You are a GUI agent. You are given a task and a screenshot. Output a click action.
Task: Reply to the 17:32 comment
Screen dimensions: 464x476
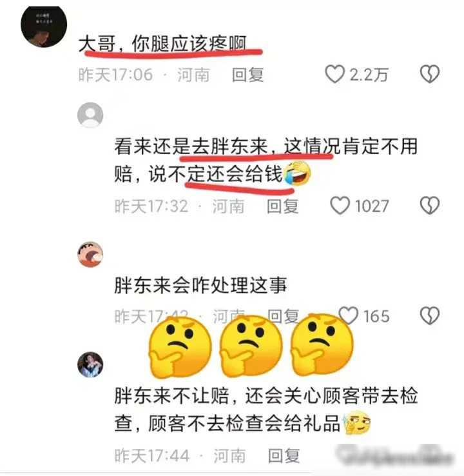pyautogui.click(x=282, y=206)
